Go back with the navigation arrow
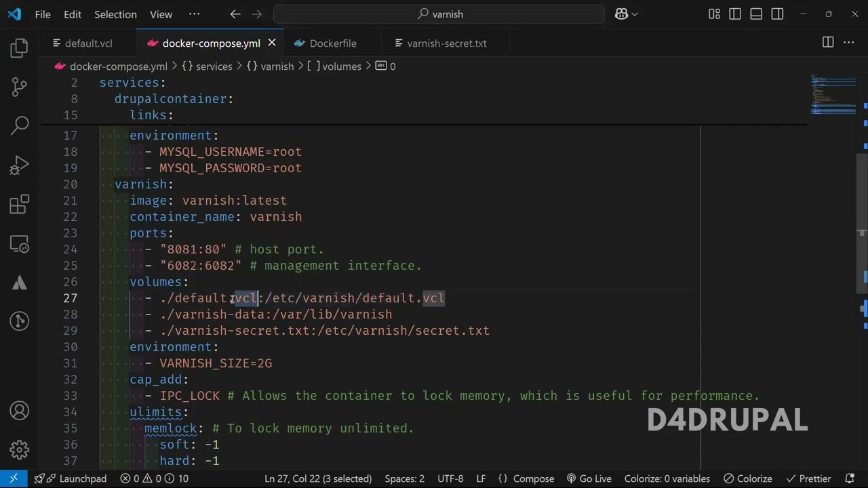The image size is (868, 488). (x=235, y=14)
